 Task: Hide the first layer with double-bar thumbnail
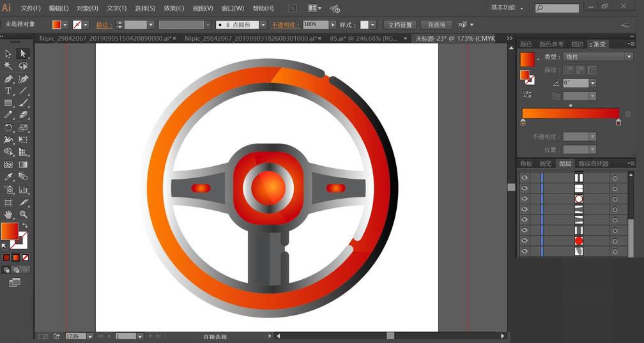[524, 178]
